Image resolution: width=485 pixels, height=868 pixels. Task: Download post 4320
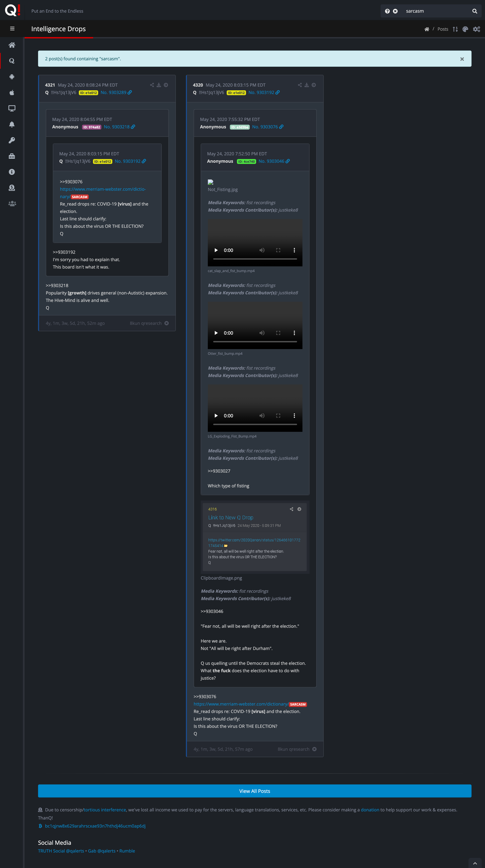click(x=306, y=85)
